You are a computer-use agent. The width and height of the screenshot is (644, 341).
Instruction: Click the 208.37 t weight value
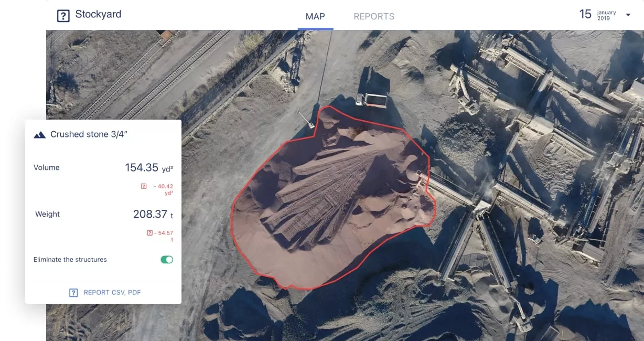149,214
